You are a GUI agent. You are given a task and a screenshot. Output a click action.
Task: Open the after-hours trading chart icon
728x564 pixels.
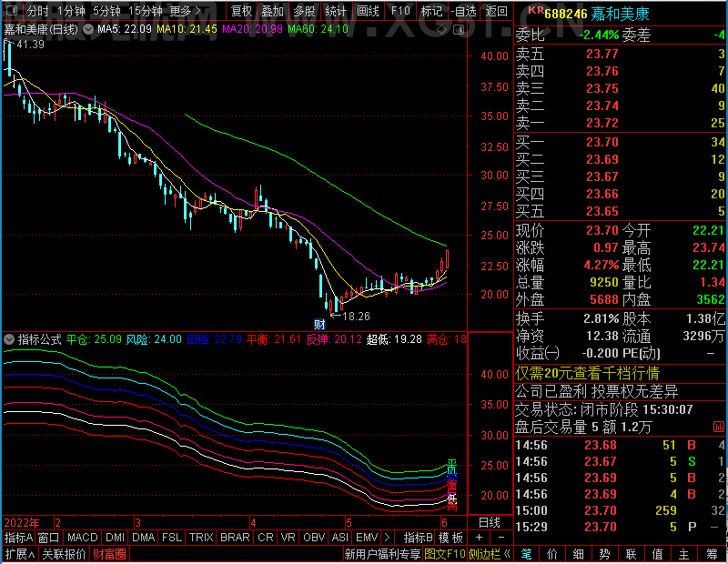pyautogui.click(x=718, y=427)
